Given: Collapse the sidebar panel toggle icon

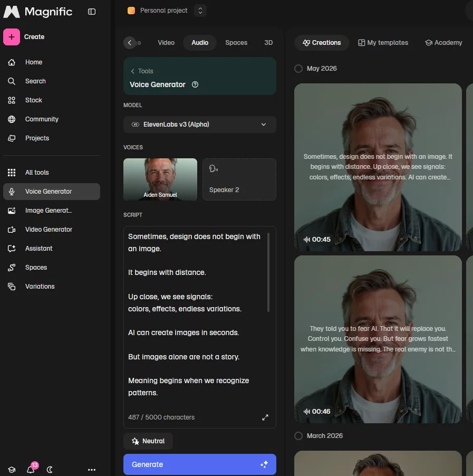Looking at the screenshot, I should (x=92, y=12).
